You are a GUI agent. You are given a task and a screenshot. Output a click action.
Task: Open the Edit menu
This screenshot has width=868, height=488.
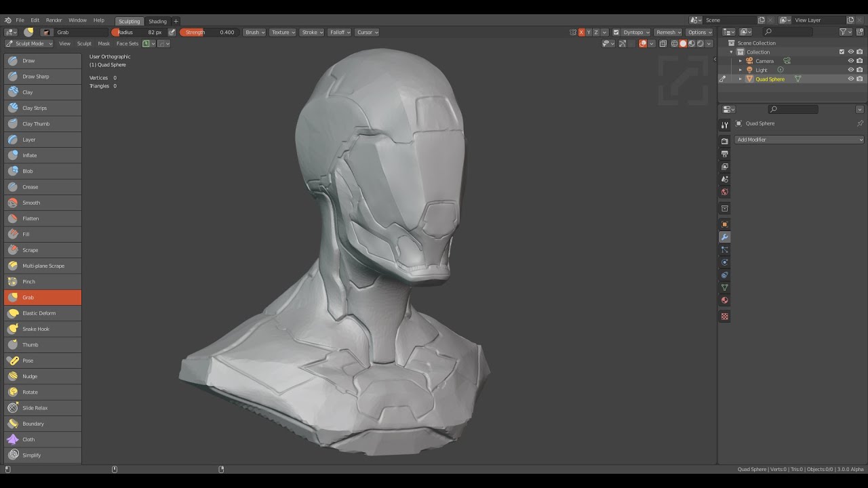(x=35, y=20)
